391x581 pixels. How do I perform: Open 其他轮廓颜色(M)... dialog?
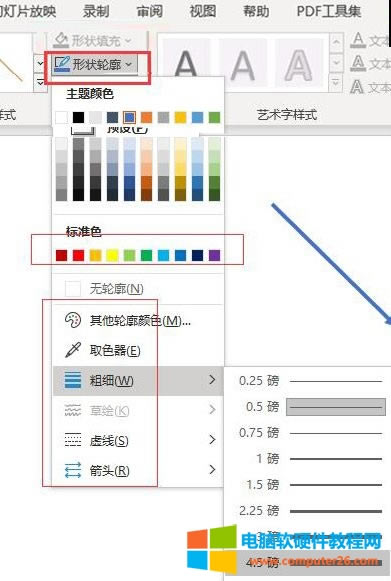138,320
